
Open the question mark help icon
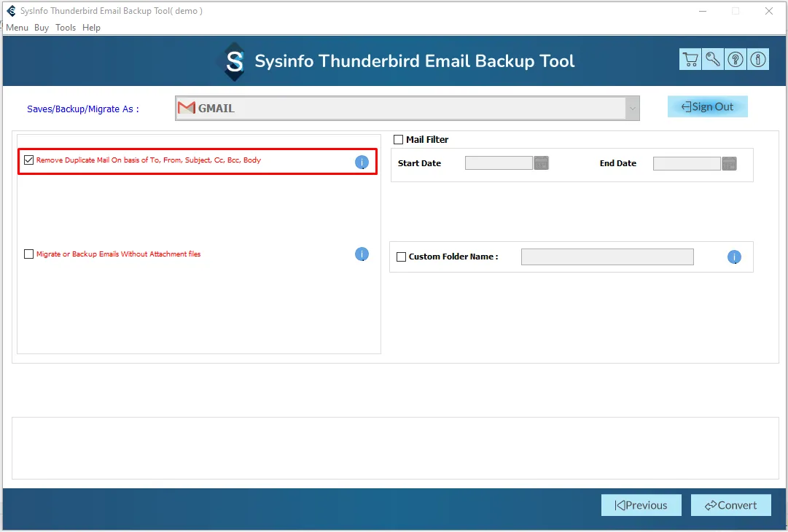[736, 59]
